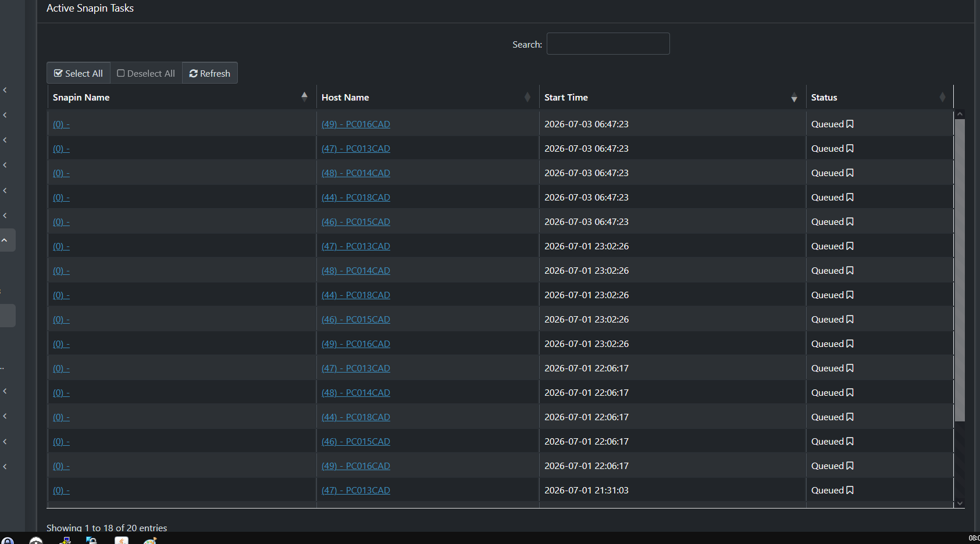Click the Refresh button
The width and height of the screenshot is (980, 544).
tap(210, 73)
